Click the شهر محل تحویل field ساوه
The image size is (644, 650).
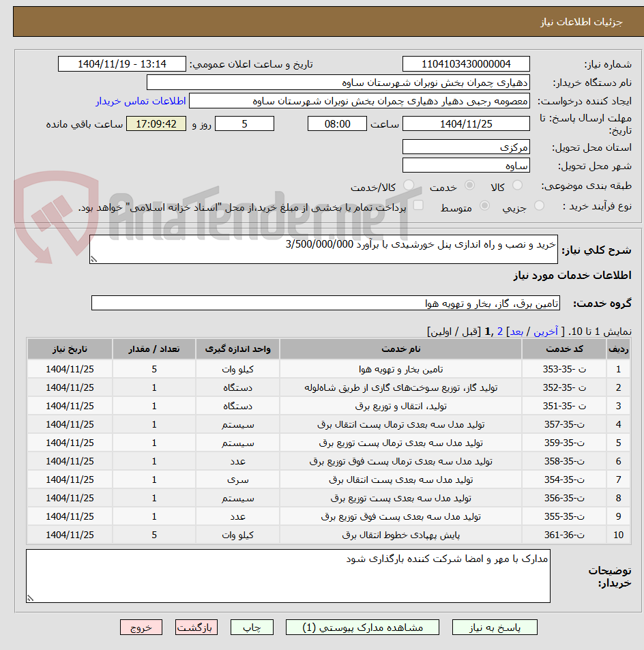click(466, 166)
